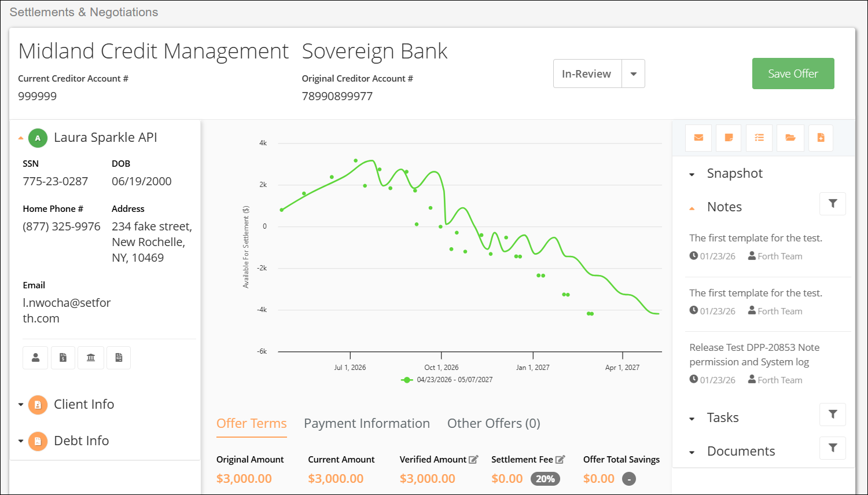Screen dimensions: 868x495
Task: Click the bank building icon button
Action: click(x=91, y=358)
